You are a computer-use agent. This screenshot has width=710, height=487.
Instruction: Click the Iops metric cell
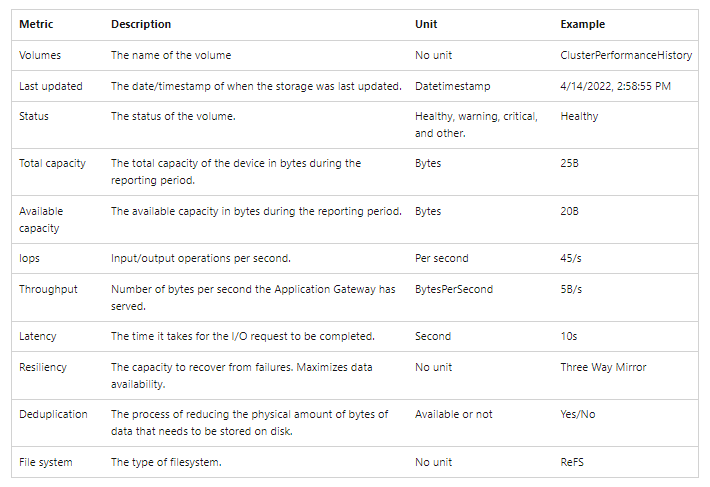29,258
